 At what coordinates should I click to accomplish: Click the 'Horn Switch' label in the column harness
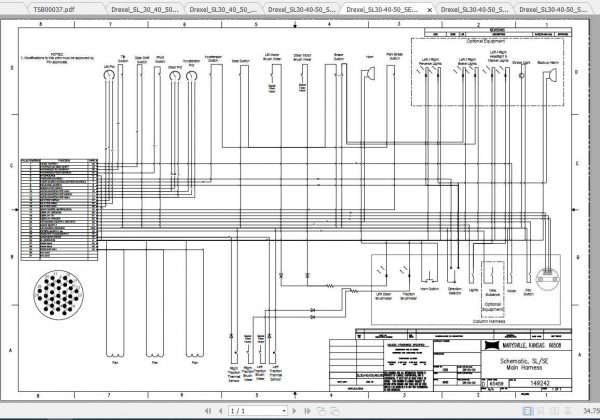point(429,289)
